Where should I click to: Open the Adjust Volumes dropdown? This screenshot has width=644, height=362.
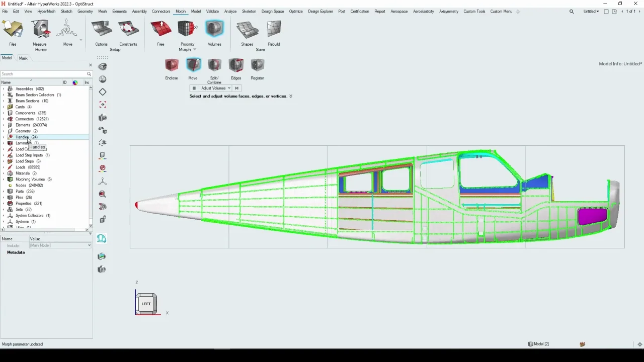[x=216, y=88]
